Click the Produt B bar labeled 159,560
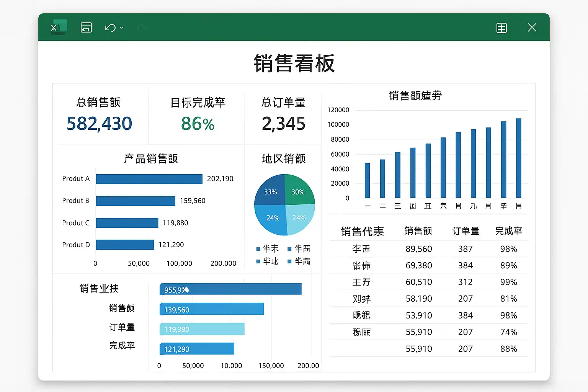This screenshot has width=588, height=392. [136, 201]
